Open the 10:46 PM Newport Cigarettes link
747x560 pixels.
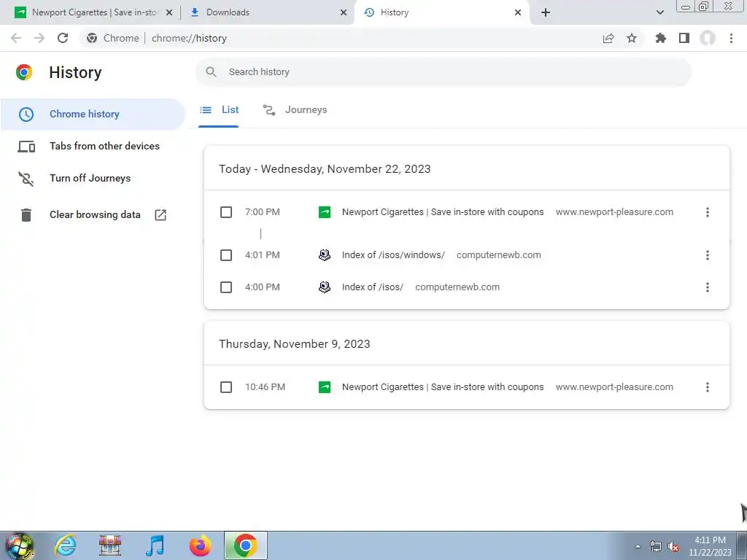click(443, 387)
